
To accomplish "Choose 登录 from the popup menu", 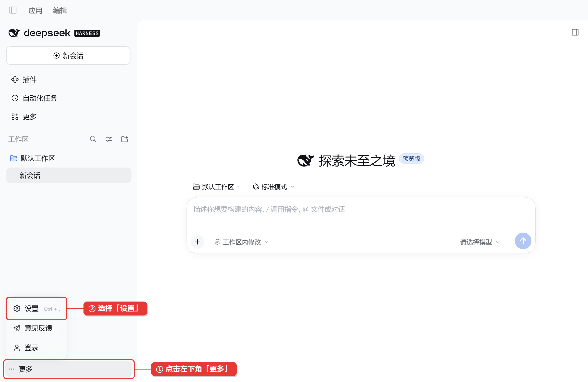I will 36,348.
